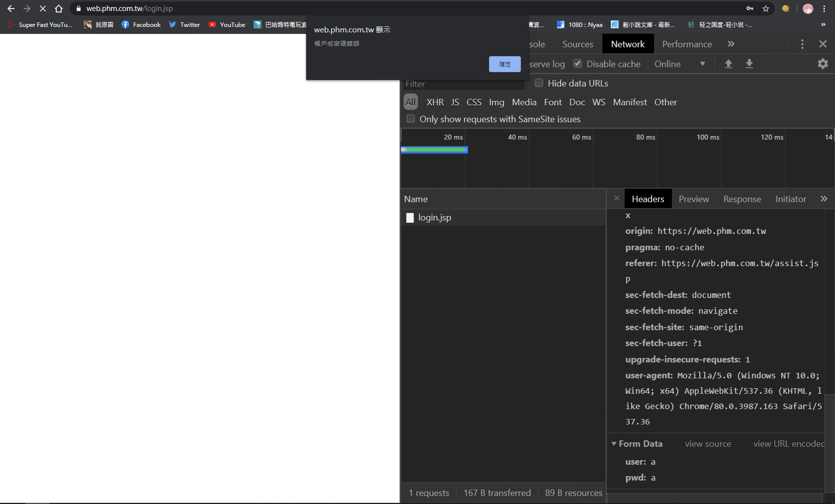This screenshot has height=504, width=835.
Task: Filter requests by Media
Action: click(x=524, y=102)
